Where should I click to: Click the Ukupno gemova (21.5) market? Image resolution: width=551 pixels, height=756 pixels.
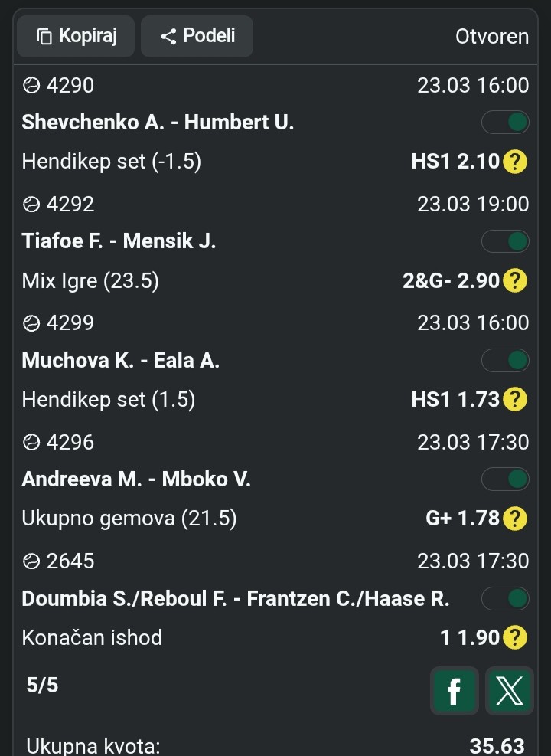pos(129,519)
